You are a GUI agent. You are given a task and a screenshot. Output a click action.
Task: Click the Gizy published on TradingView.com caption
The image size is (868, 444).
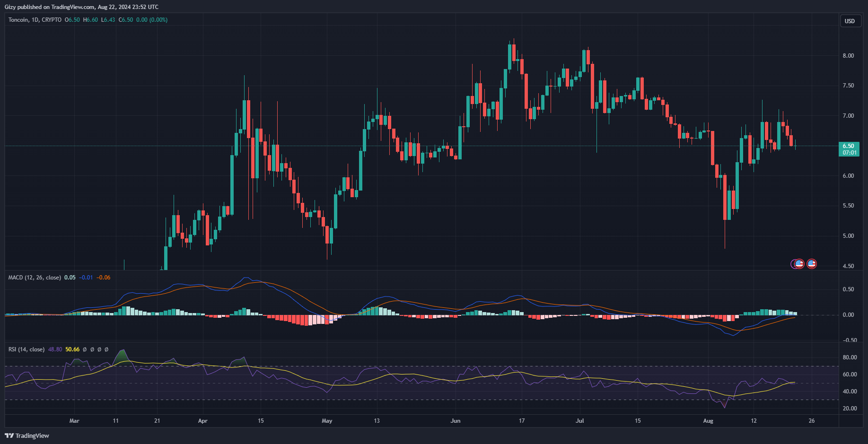pos(81,7)
